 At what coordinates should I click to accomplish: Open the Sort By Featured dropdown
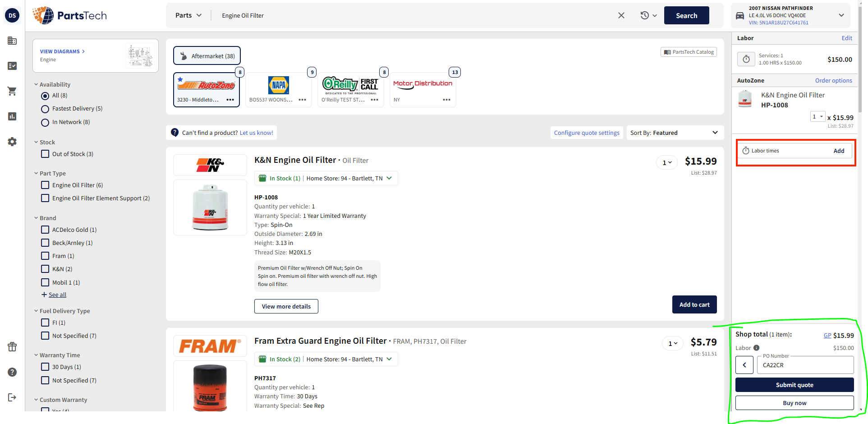click(674, 133)
